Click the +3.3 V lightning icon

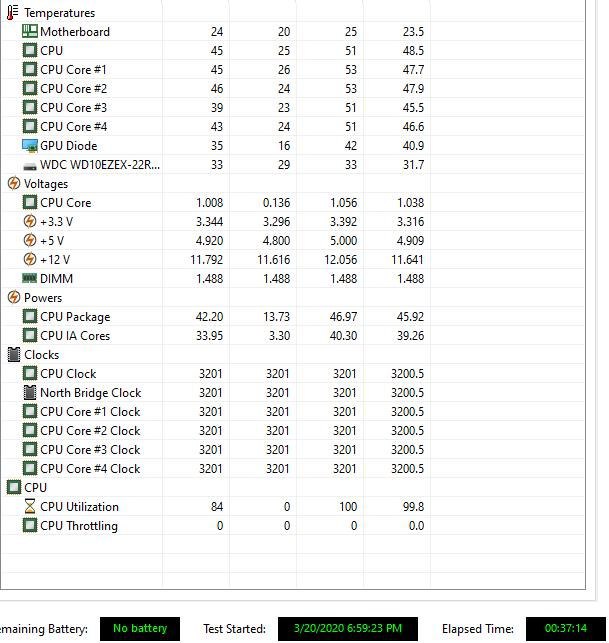point(30,221)
